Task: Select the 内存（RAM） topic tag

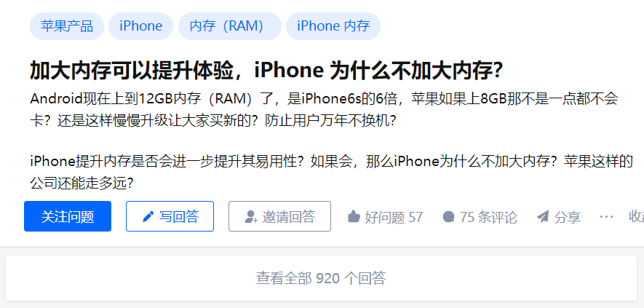Action: pyautogui.click(x=230, y=26)
